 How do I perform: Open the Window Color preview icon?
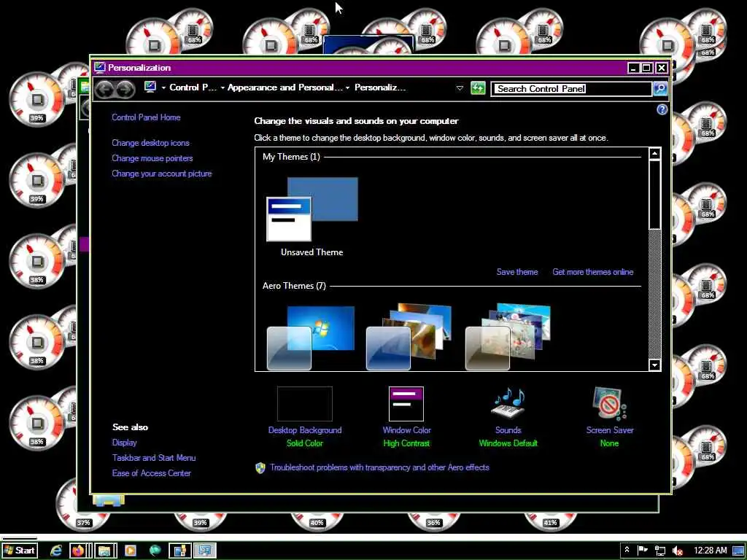(406, 404)
